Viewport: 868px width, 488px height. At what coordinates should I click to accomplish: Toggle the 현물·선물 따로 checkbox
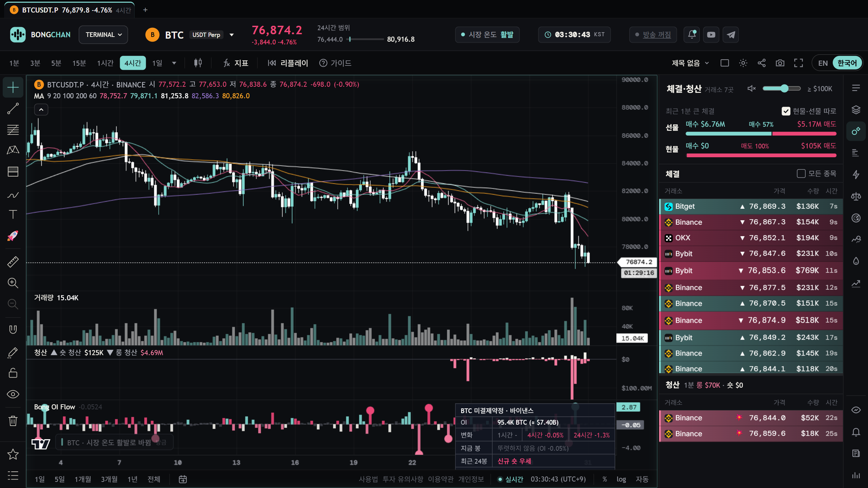786,111
